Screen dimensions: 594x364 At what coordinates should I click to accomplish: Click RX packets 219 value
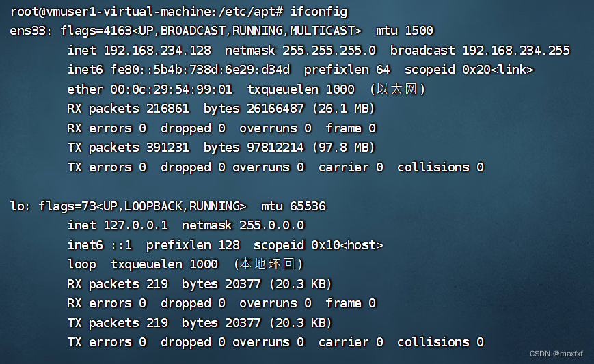click(157, 284)
